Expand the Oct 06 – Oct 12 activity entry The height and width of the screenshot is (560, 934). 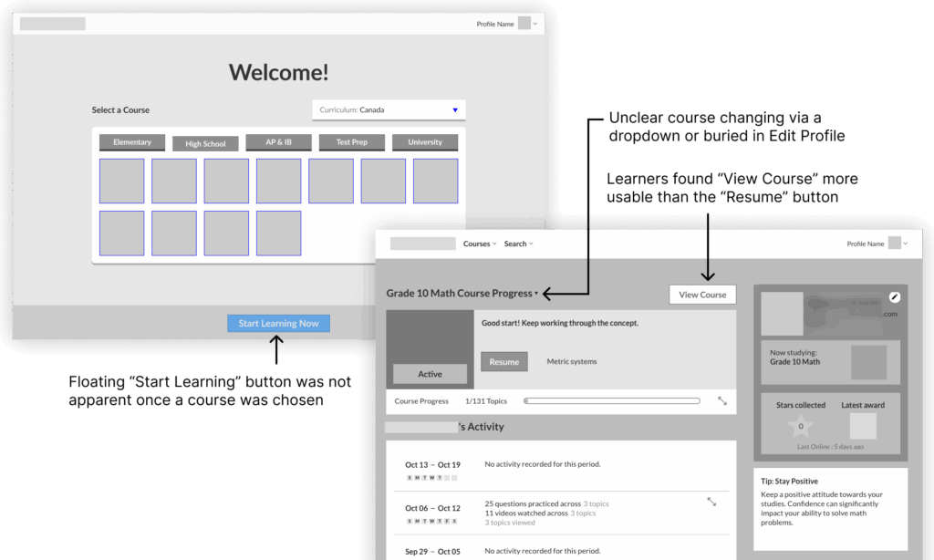[x=711, y=502]
